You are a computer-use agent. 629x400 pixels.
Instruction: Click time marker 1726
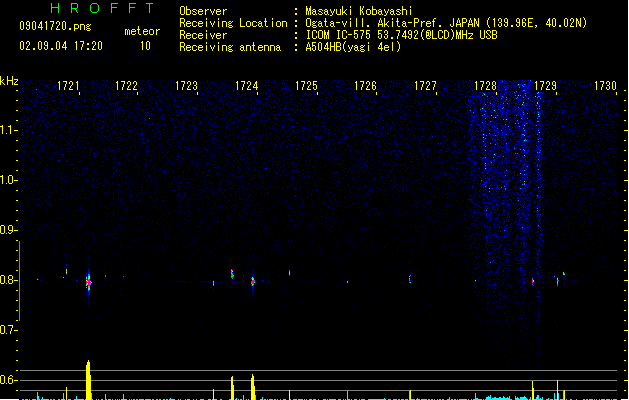[x=365, y=86]
